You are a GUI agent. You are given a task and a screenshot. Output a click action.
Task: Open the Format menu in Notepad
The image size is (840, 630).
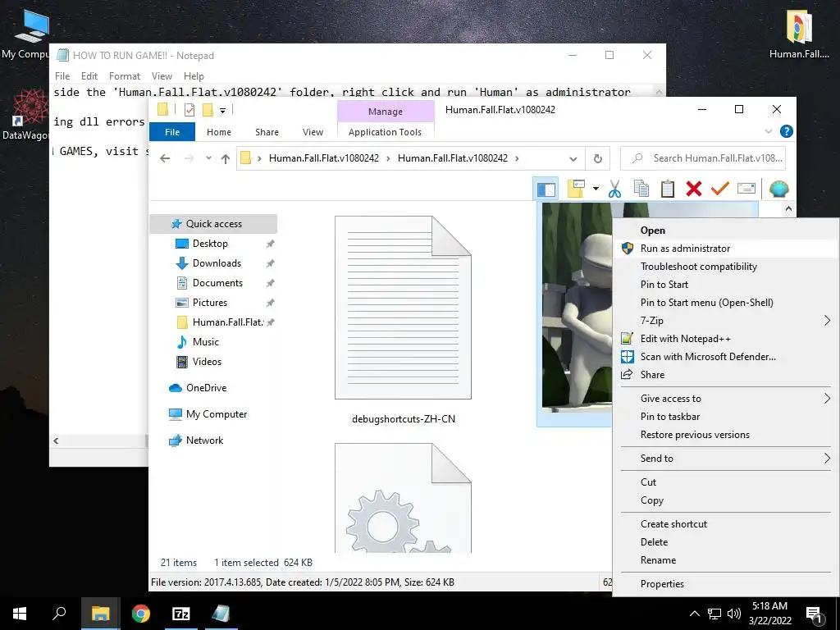pos(125,76)
